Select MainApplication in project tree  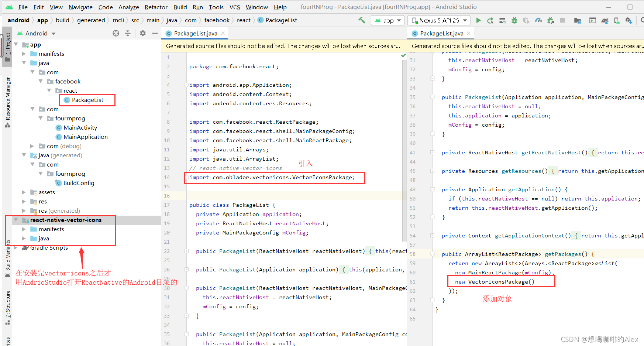coord(82,137)
